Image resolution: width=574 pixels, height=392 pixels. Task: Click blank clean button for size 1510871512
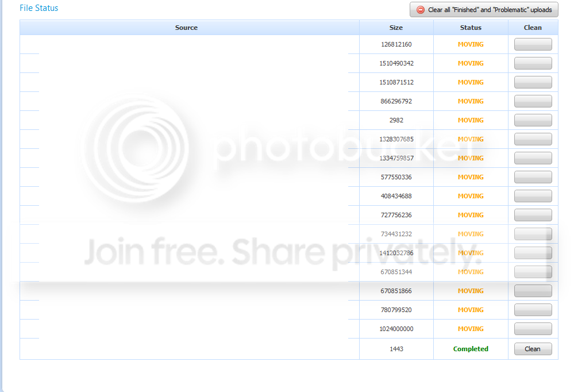tap(533, 82)
